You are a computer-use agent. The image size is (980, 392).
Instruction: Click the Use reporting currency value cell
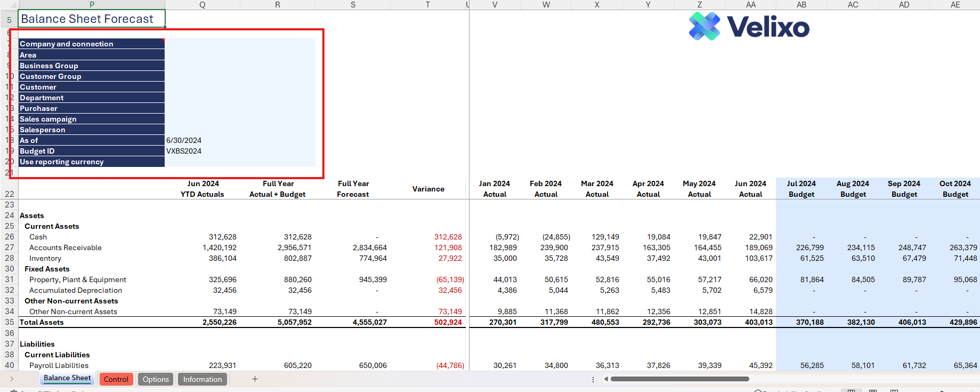[239, 162]
